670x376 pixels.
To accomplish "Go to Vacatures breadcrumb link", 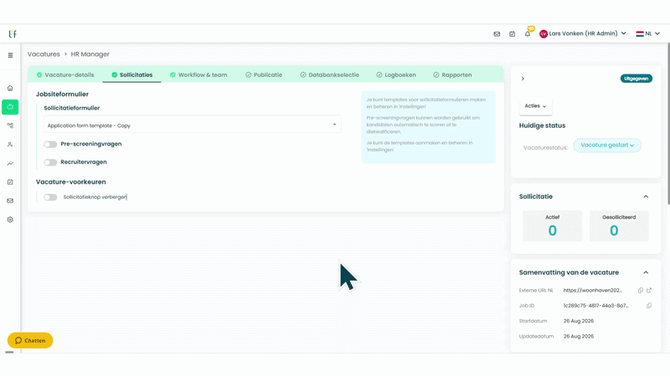I will point(44,54).
